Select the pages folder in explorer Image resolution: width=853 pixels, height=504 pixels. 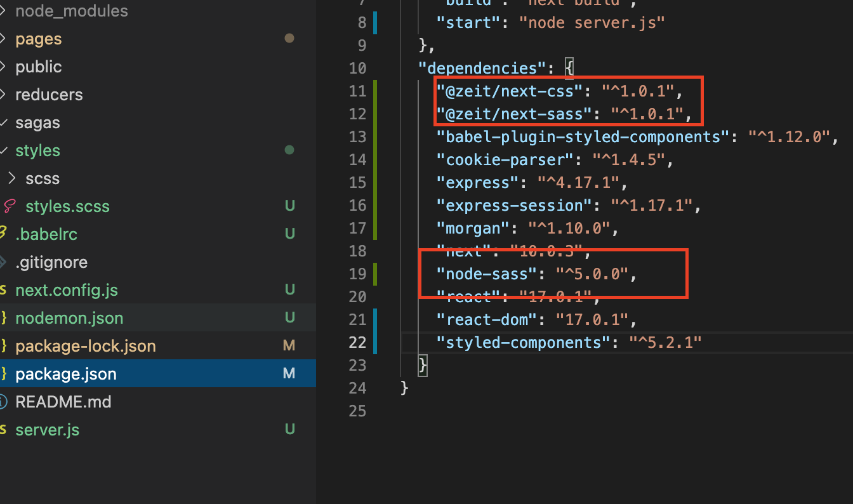pyautogui.click(x=158, y=39)
